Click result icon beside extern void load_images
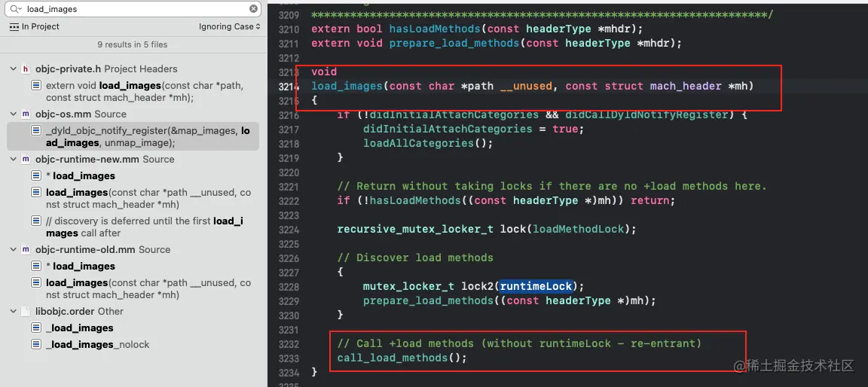The image size is (868, 387). pos(36,86)
